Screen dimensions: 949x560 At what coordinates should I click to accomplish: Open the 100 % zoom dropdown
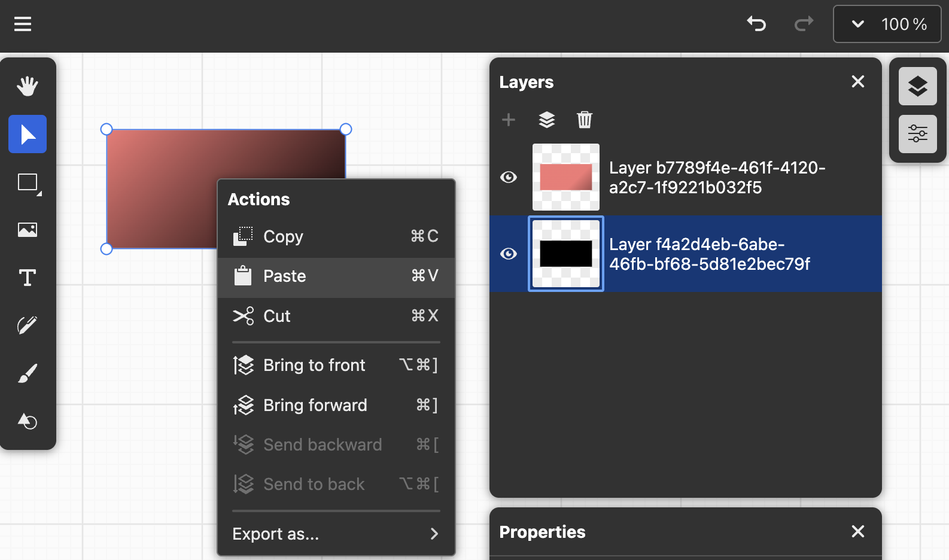coord(887,24)
